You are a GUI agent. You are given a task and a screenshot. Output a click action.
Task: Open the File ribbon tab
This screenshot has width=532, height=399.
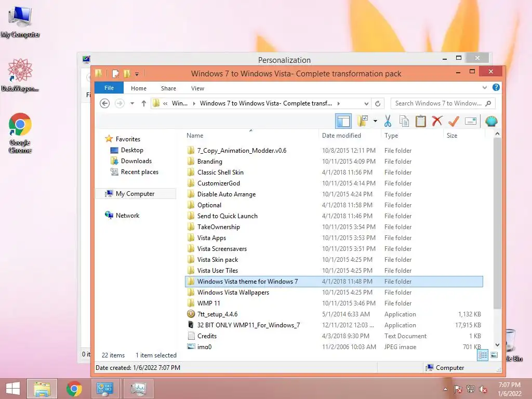[109, 88]
